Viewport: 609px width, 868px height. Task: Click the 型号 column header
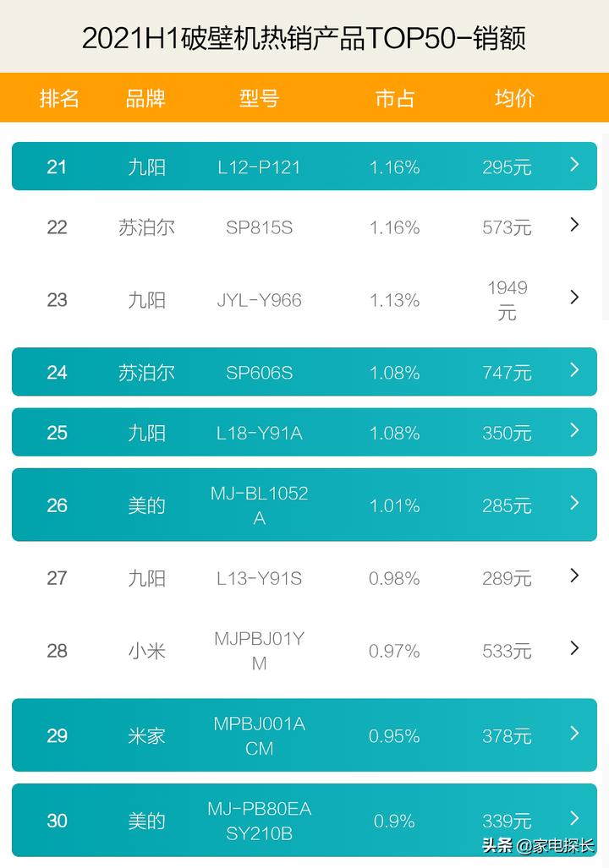point(259,99)
